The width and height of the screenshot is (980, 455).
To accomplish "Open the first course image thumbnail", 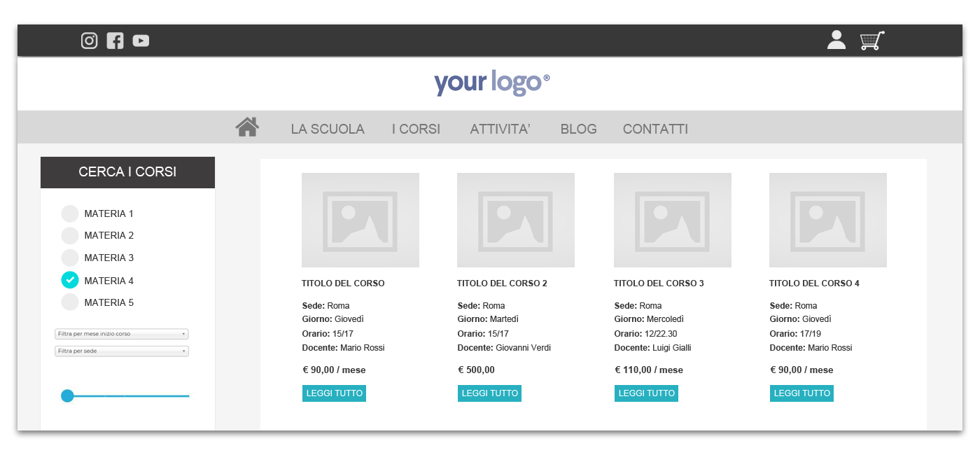I will [x=360, y=220].
